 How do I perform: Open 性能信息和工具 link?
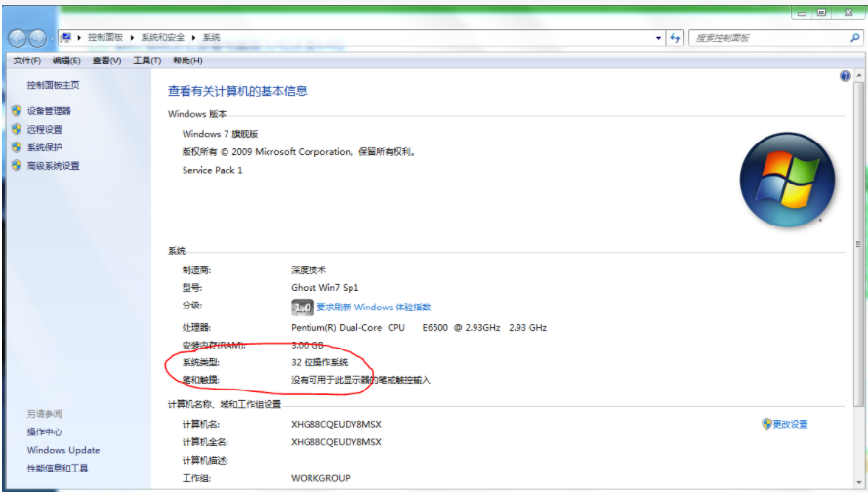click(58, 469)
